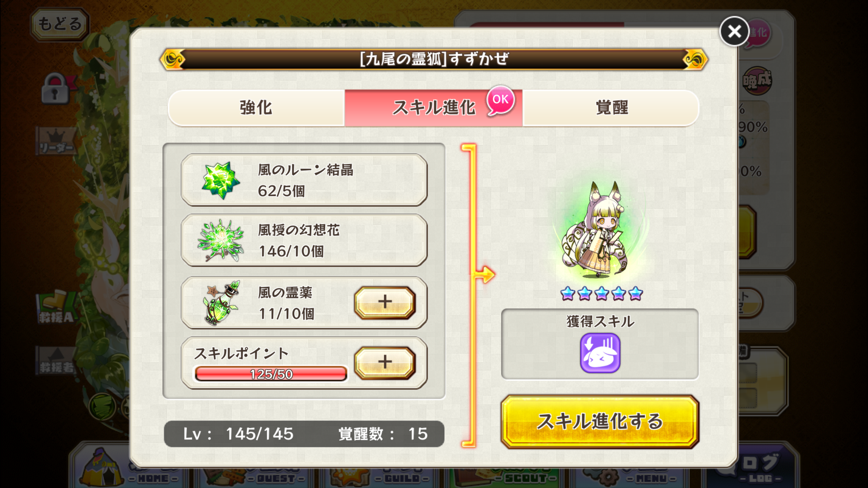Add more 風の霊薬 with plus button
This screenshot has height=488, width=868.
[385, 302]
